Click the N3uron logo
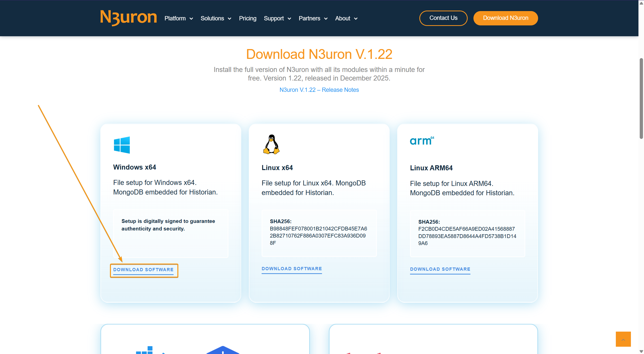644x354 pixels. [x=128, y=18]
